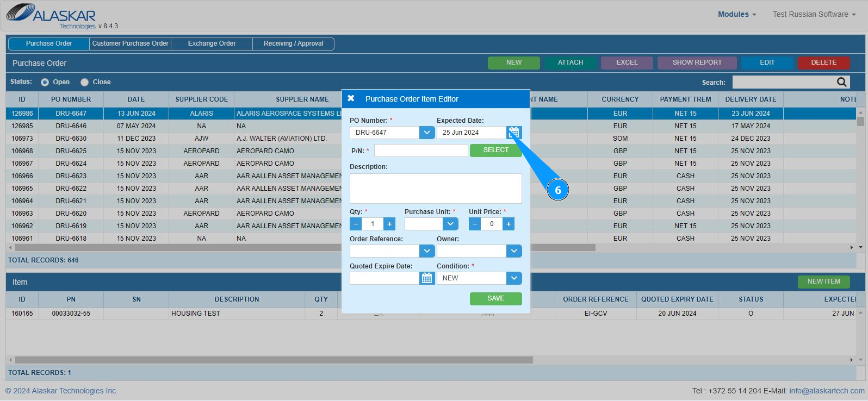Click the NEW ITEM button
Image resolution: width=868 pixels, height=401 pixels.
tap(824, 281)
